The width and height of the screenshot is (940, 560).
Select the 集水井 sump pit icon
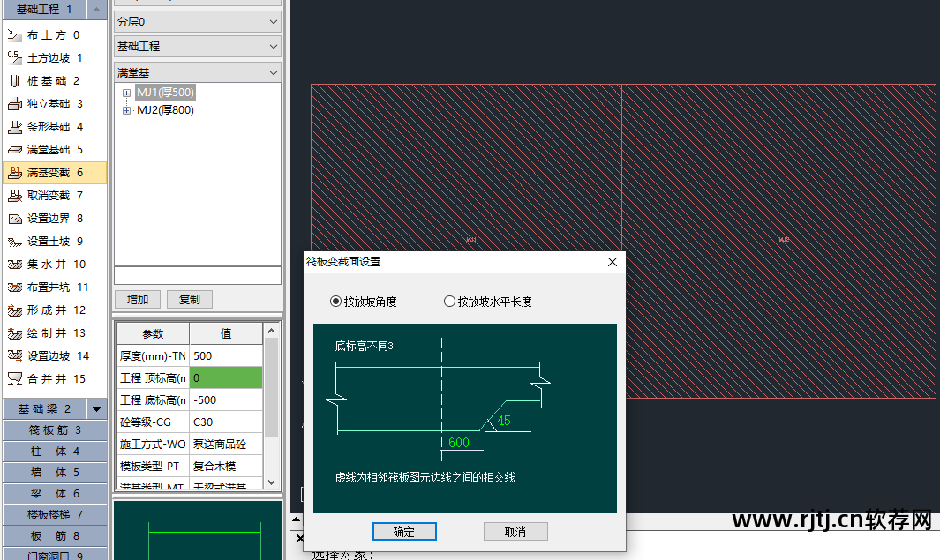(x=14, y=265)
